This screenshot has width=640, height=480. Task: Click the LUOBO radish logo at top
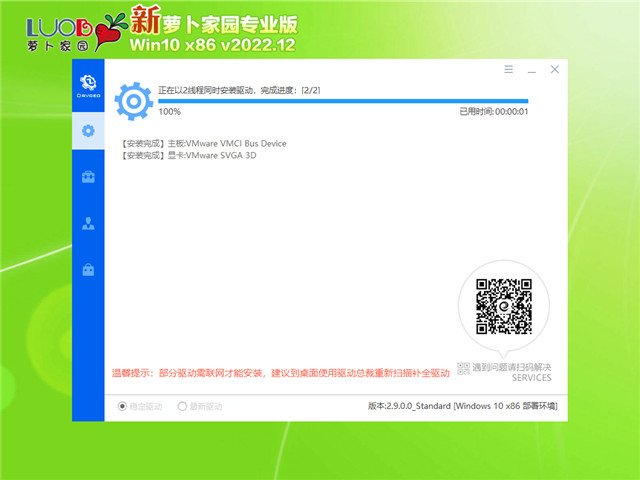coord(60,31)
